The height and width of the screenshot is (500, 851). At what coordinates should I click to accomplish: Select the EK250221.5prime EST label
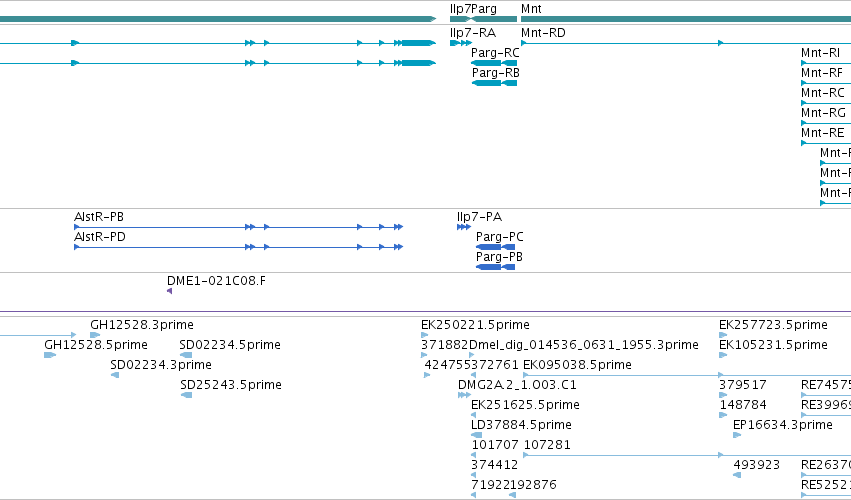[475, 325]
